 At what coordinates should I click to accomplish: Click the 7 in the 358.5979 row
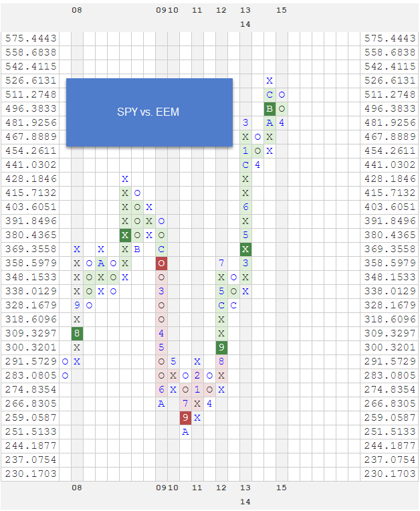pos(221,264)
